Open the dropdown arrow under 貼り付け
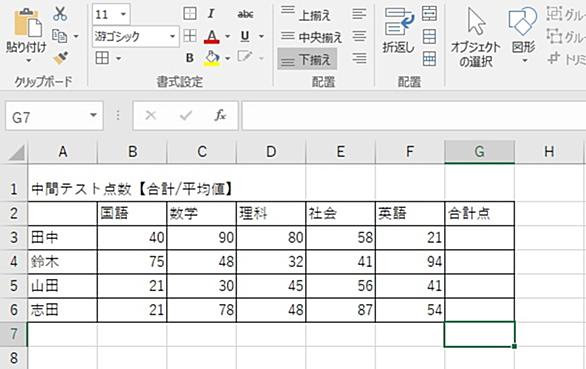This screenshot has height=369, width=586. [28, 61]
